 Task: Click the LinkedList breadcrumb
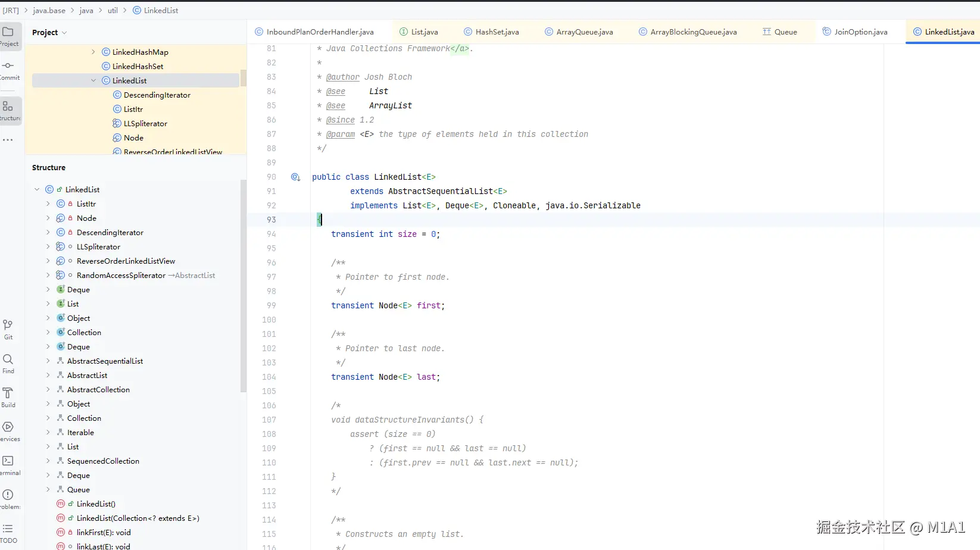pyautogui.click(x=155, y=11)
